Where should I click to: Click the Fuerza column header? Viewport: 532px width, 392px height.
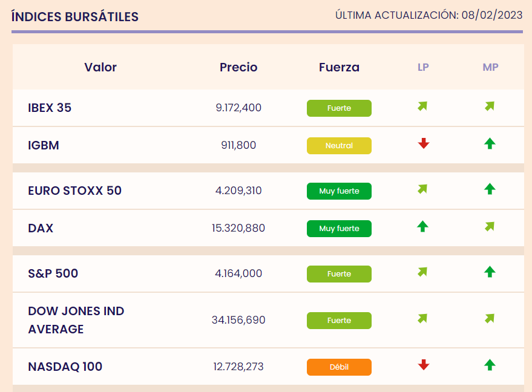tap(339, 67)
